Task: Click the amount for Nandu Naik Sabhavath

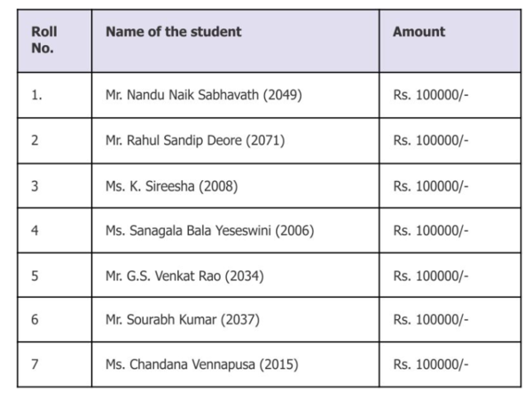Action: coord(430,96)
